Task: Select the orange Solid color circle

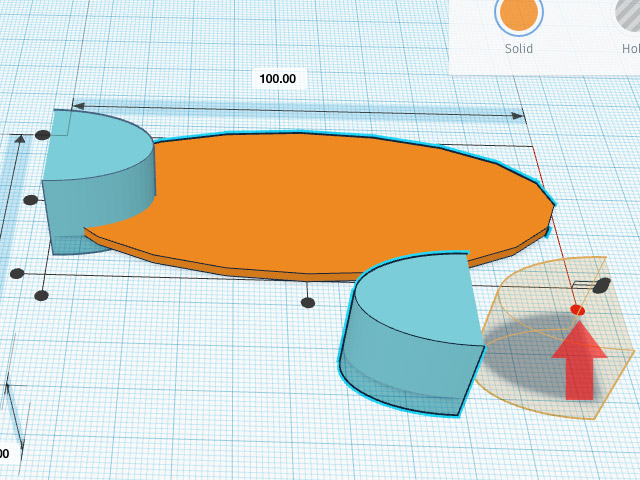Action: [x=518, y=13]
